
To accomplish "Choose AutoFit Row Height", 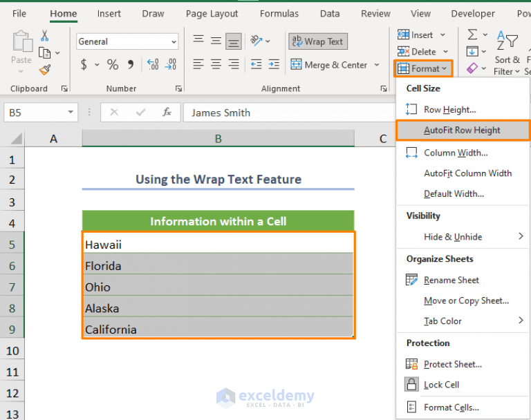I will [463, 131].
